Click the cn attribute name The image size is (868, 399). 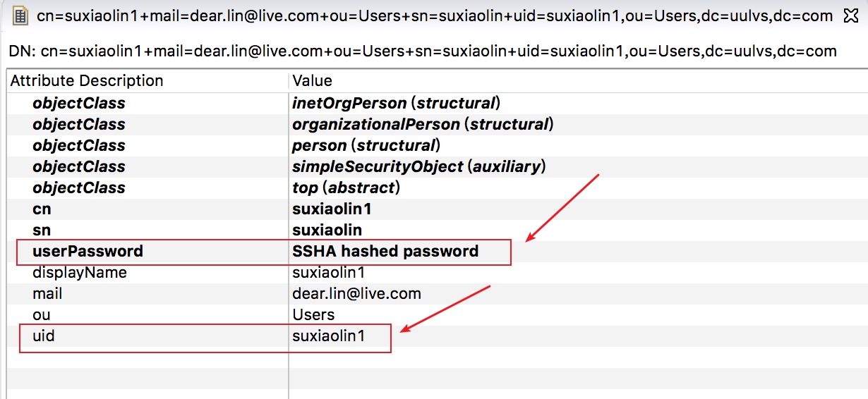[42, 209]
